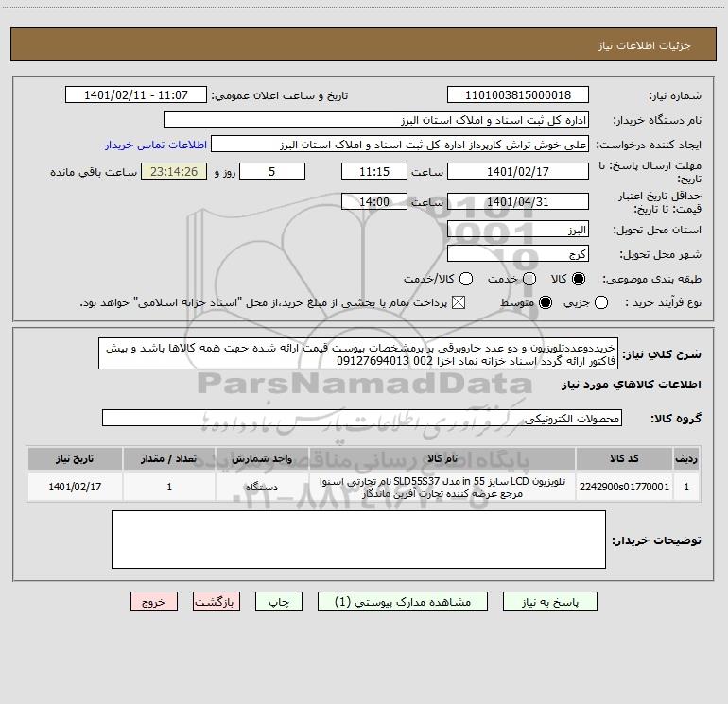Click the remaining time 23:14:26 field
Viewport: 728px width, 704px height.
(174, 171)
